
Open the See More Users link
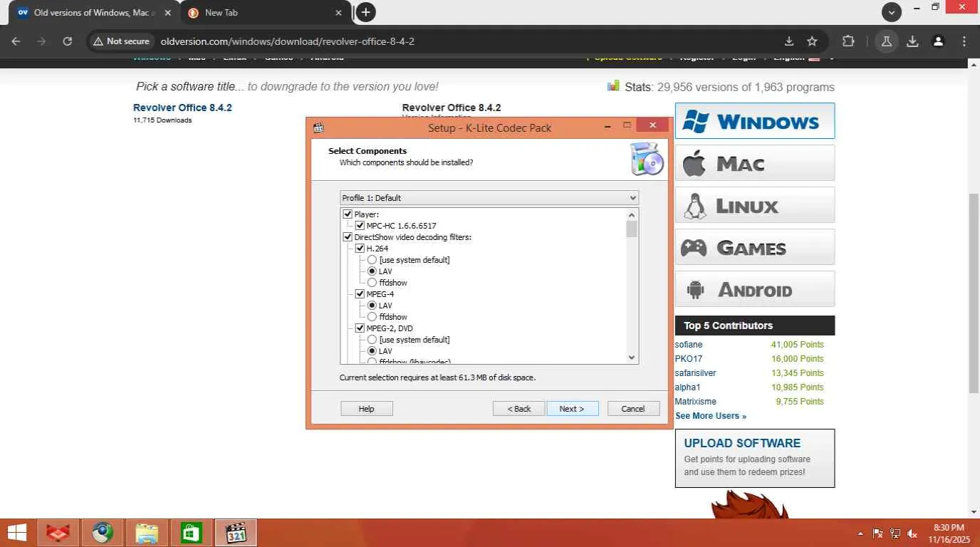pos(711,416)
